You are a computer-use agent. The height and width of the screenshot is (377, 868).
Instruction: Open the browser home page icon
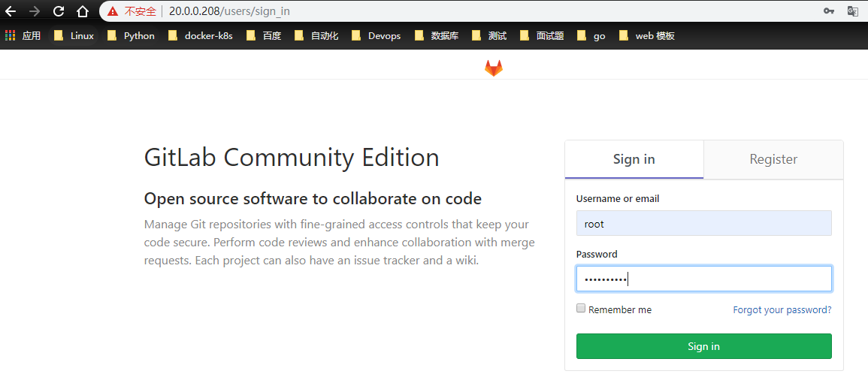point(83,11)
